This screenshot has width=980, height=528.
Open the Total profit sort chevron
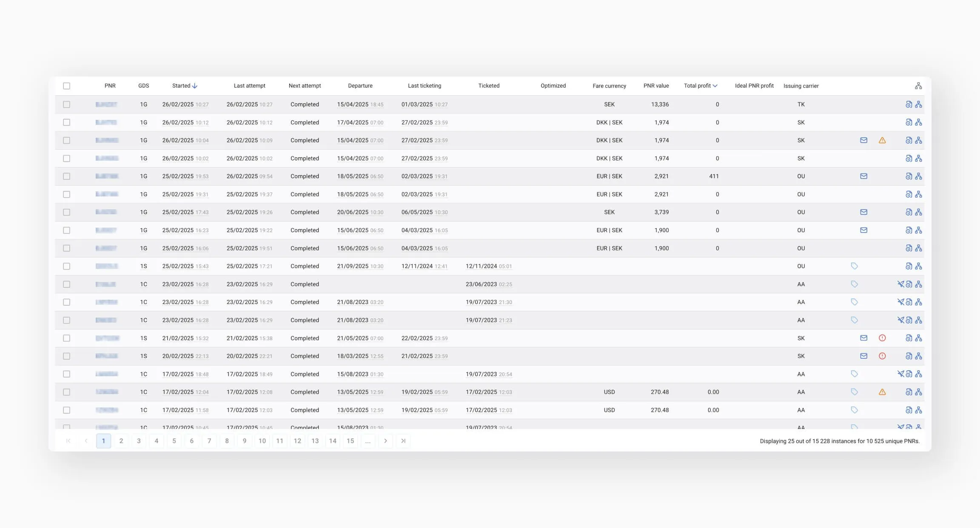pyautogui.click(x=715, y=85)
